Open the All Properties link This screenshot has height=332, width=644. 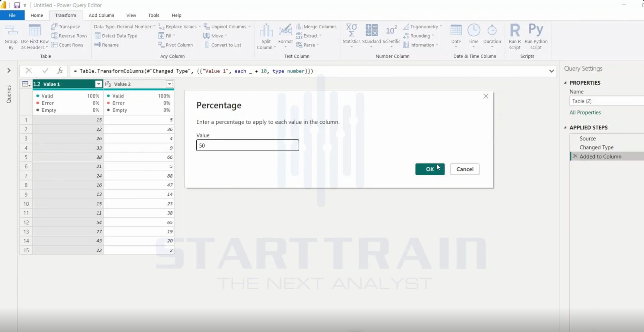tap(585, 113)
